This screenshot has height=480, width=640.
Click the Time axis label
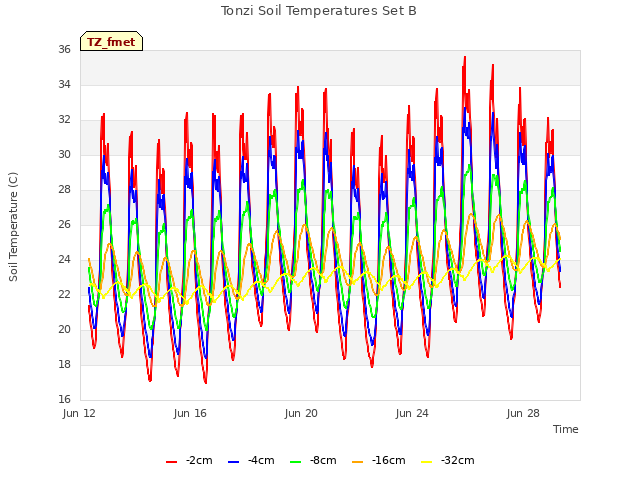pyautogui.click(x=565, y=429)
